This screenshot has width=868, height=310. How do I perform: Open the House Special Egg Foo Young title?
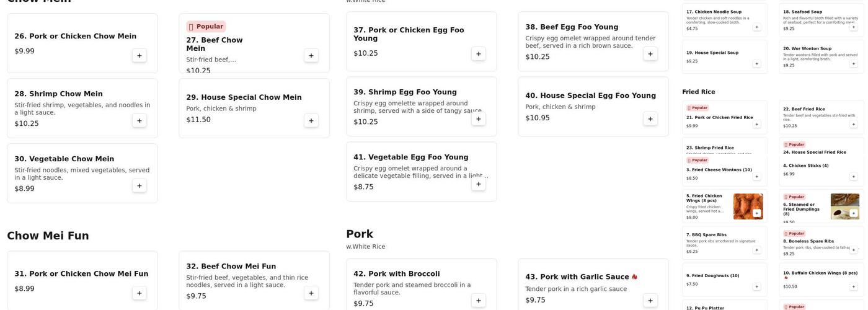(x=590, y=95)
